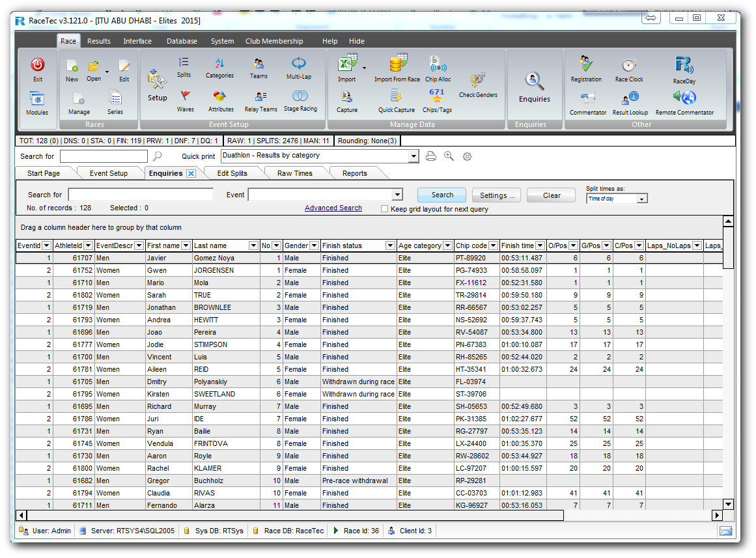Open Categories setup
The image size is (756, 558).
(219, 63)
